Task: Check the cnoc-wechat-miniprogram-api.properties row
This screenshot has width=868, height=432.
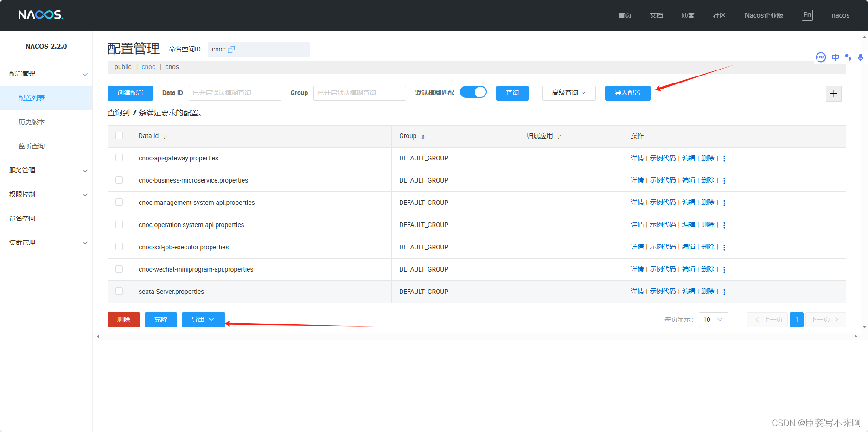Action: 119,269
